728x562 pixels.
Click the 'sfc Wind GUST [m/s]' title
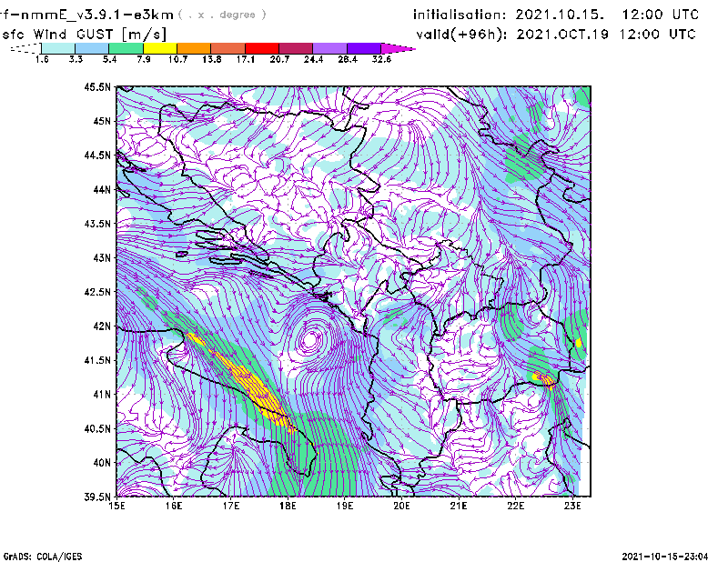(x=85, y=35)
